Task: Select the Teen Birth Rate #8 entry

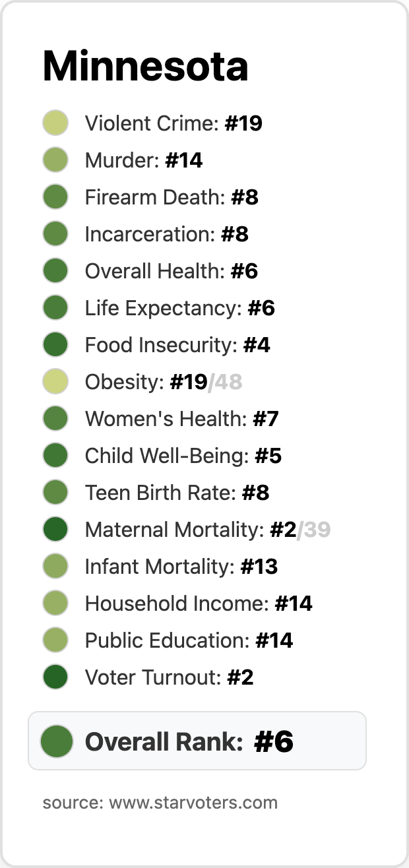Action: tap(177, 493)
